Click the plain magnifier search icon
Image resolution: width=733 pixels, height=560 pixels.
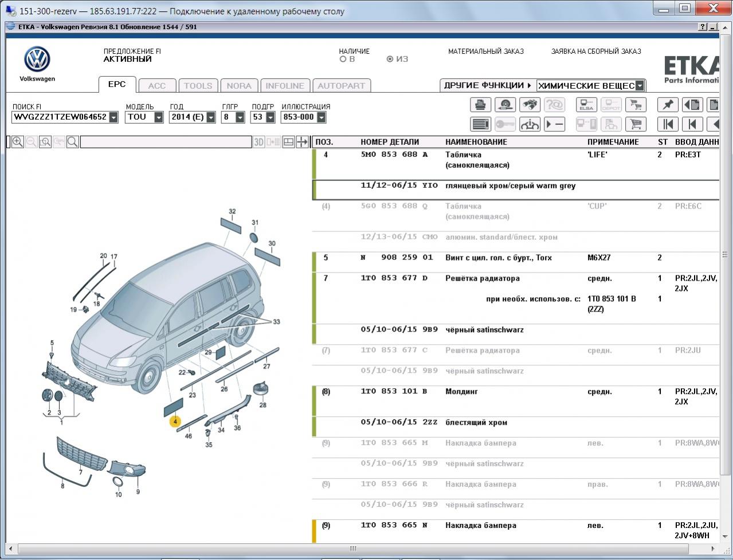click(x=73, y=142)
